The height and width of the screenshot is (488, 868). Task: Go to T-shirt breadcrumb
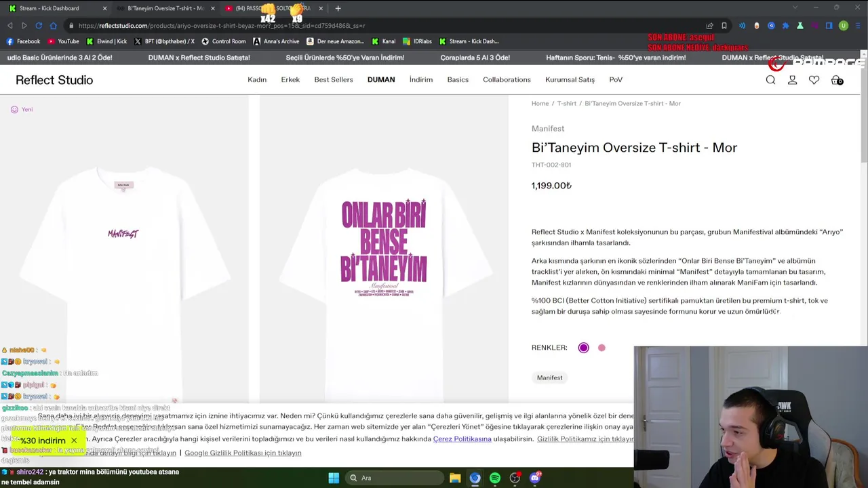[566, 104]
